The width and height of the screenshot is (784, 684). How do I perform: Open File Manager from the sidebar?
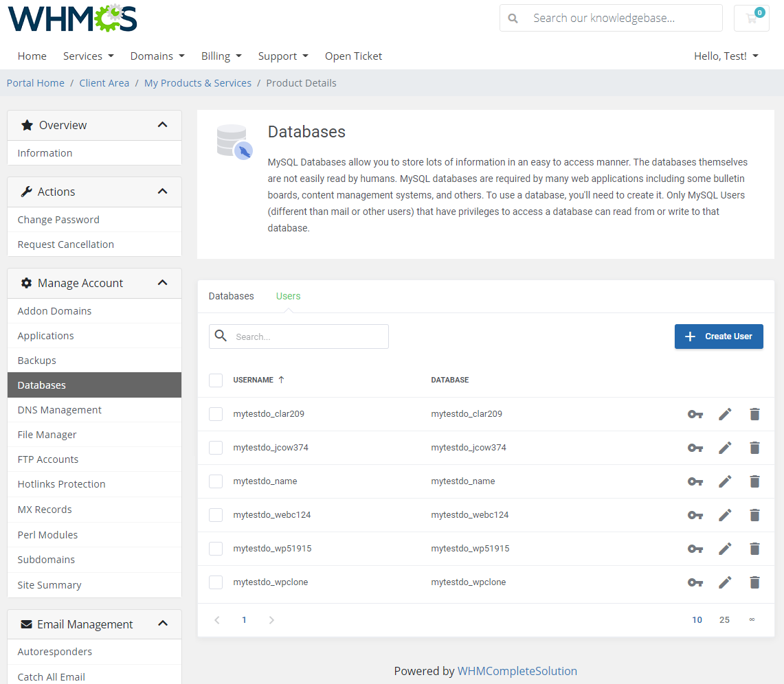point(47,434)
